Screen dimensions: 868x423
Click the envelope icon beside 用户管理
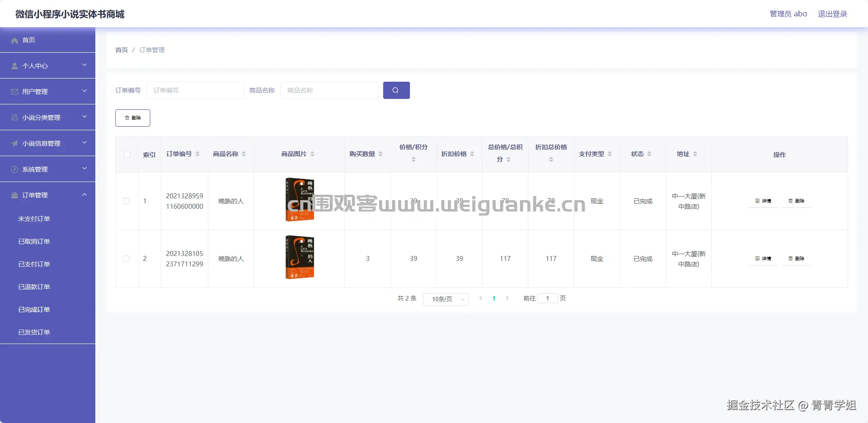14,91
